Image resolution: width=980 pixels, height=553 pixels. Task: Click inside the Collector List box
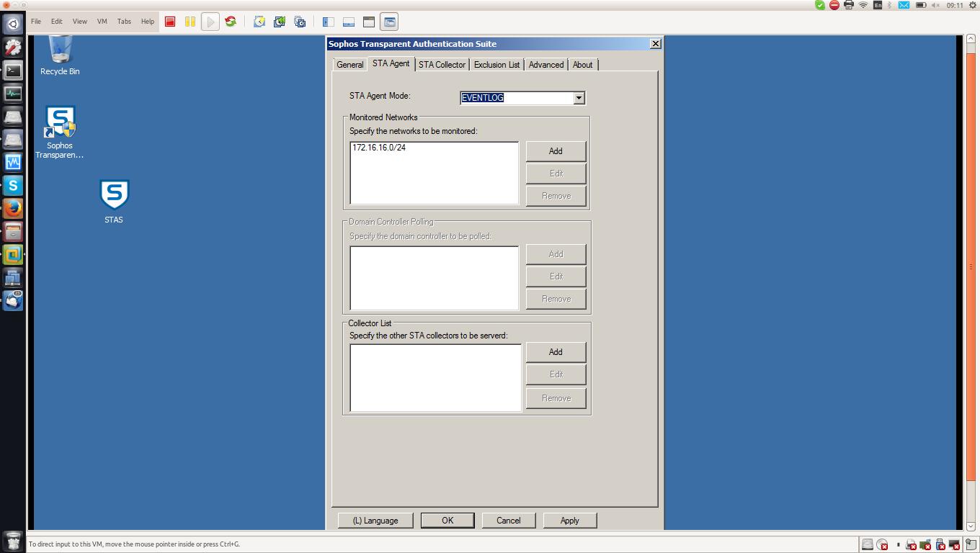(435, 377)
